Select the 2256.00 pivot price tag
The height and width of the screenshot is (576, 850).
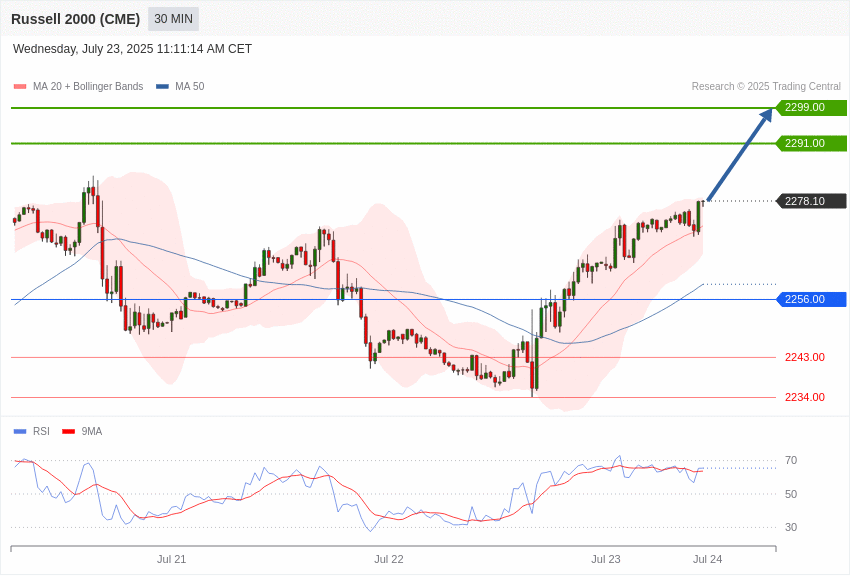pos(812,299)
